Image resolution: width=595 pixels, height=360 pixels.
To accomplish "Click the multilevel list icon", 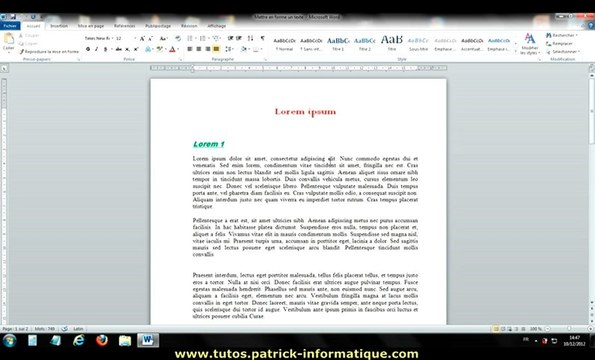I will [x=216, y=38].
